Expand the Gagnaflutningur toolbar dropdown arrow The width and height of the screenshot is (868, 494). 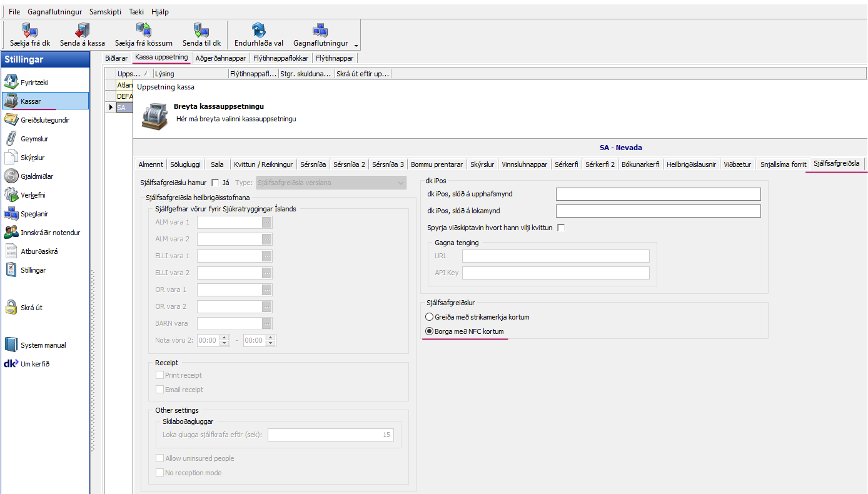coord(356,45)
